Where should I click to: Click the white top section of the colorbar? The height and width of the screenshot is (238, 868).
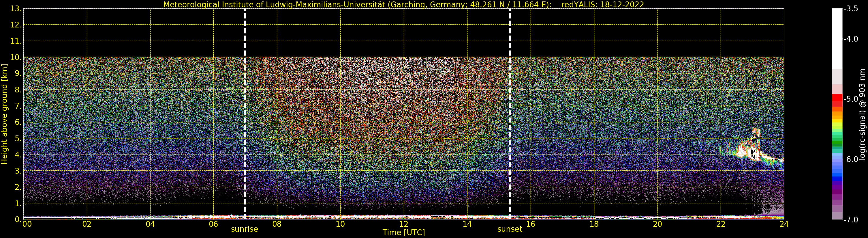point(837,39)
